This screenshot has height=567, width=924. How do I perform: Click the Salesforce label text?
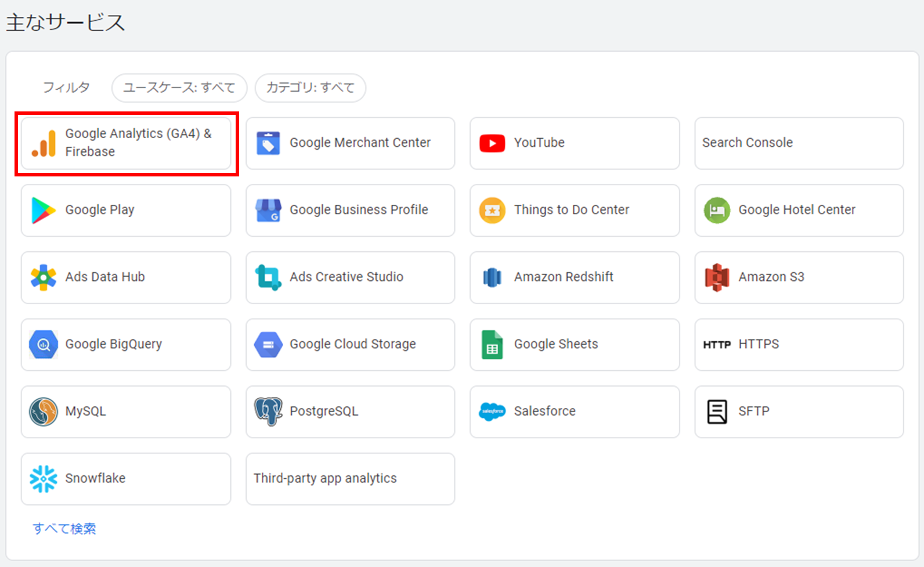545,411
